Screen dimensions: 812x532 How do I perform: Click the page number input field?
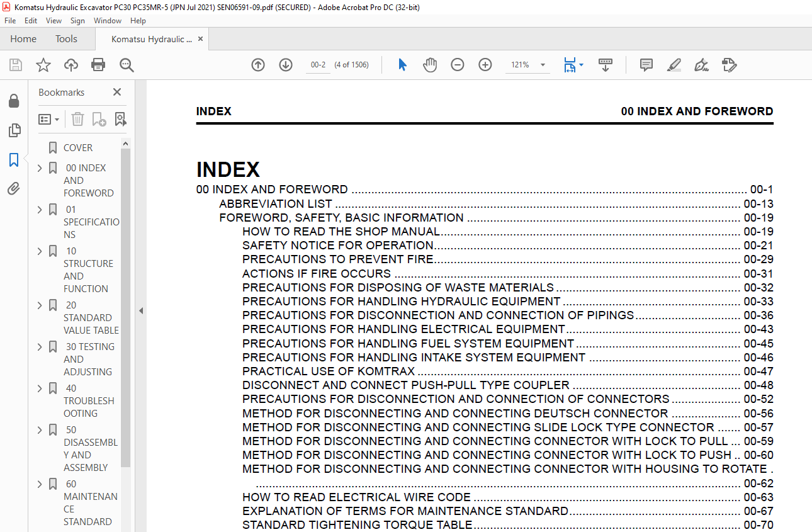(x=319, y=65)
